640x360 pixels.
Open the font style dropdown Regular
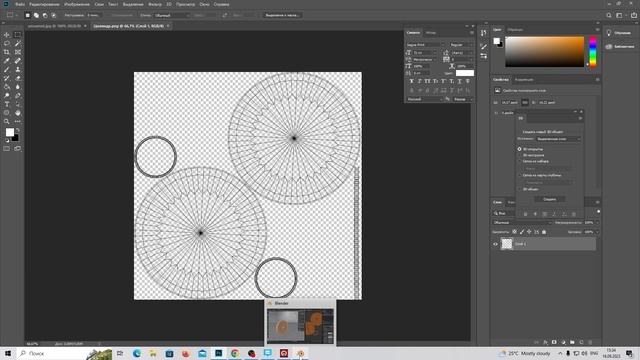coord(461,44)
